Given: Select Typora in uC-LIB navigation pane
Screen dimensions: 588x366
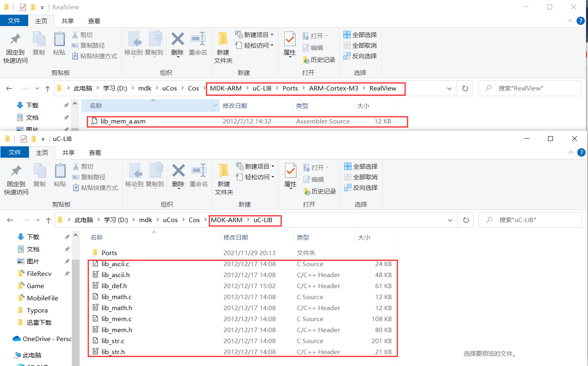Looking at the screenshot, I should pos(37,310).
